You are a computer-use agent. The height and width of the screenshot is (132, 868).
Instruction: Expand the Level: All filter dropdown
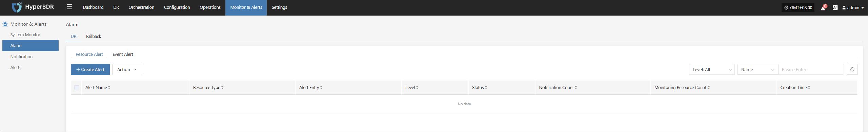[x=712, y=69]
